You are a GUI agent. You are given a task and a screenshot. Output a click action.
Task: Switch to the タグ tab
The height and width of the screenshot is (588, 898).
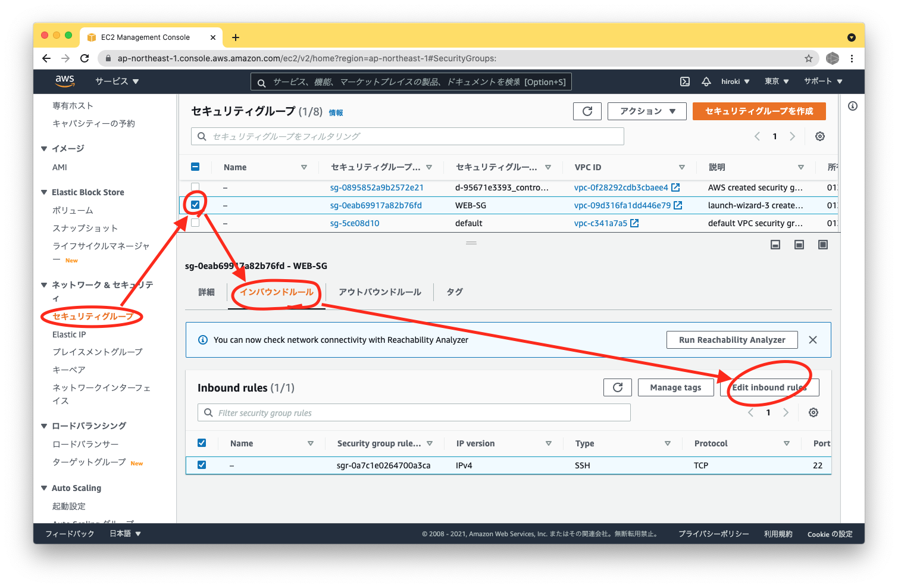tap(455, 292)
